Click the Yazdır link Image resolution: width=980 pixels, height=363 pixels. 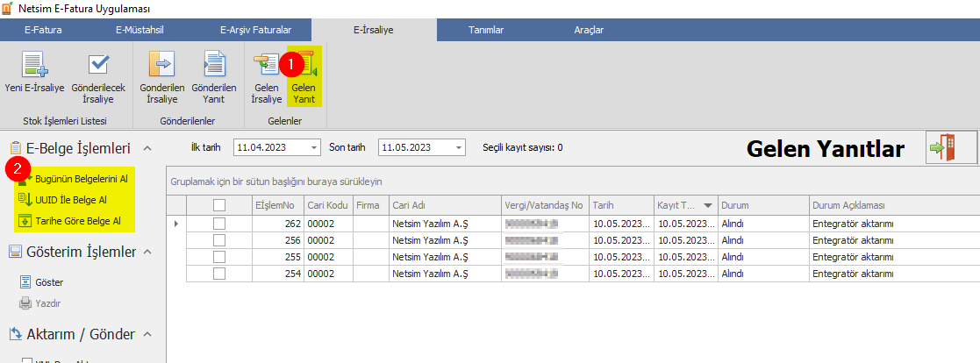(48, 303)
